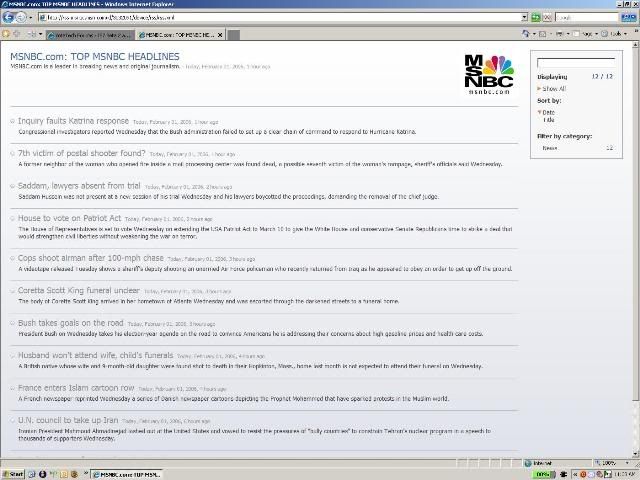Screen dimensions: 640x480
Task: Click bullet icon beside Bush takes goals headline
Action: 12,324
